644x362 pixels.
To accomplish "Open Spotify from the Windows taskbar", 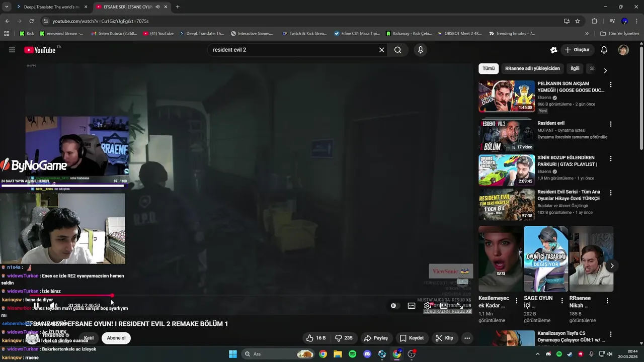I will click(x=352, y=354).
